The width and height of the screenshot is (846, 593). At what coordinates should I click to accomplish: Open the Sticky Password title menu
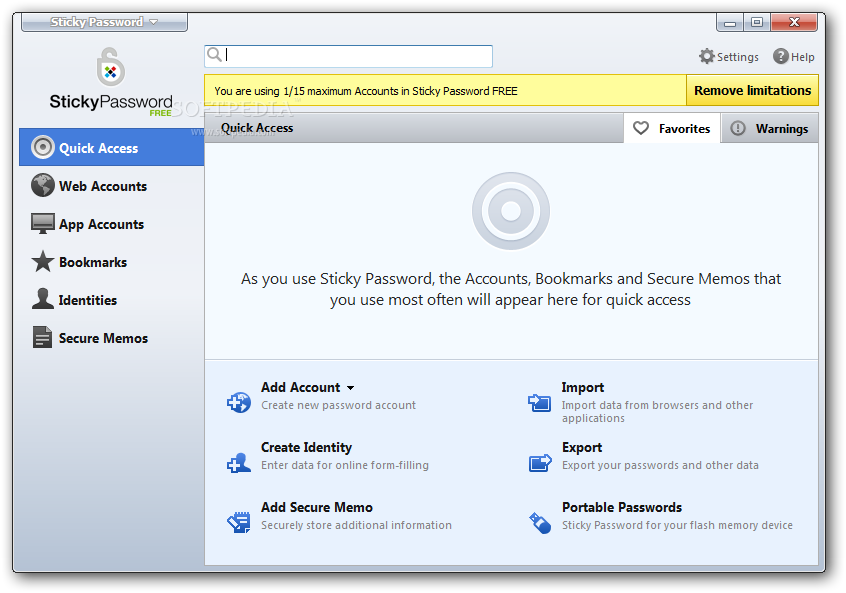pyautogui.click(x=104, y=22)
